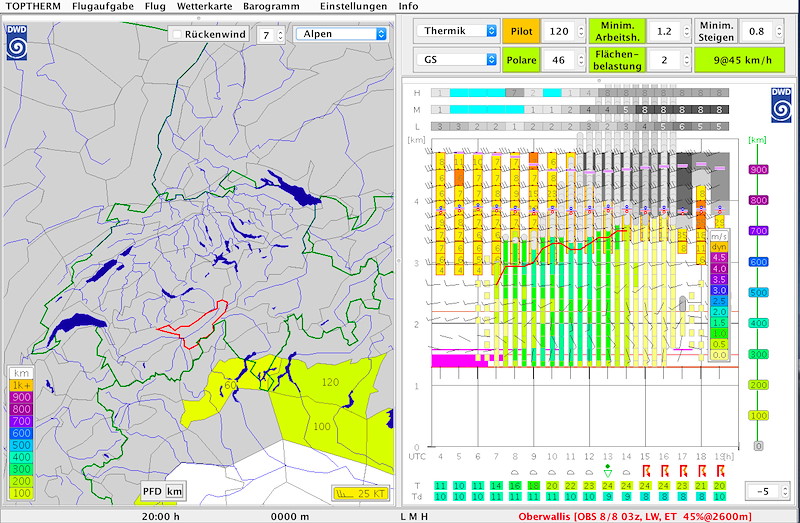Open the Alpen region dropdown
This screenshot has width=800, height=523.
tap(341, 34)
